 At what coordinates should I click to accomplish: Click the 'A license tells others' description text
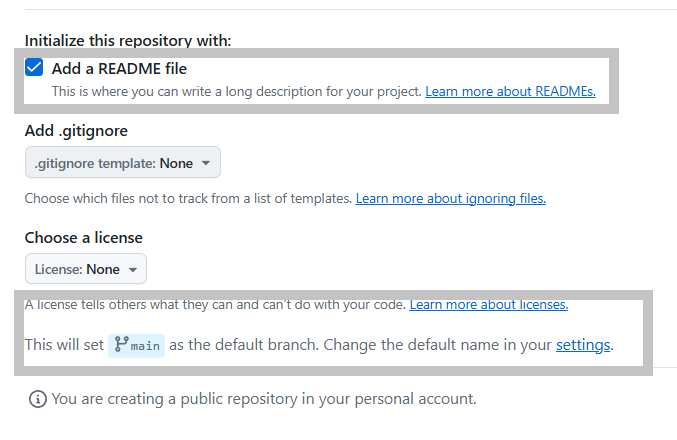(x=215, y=304)
